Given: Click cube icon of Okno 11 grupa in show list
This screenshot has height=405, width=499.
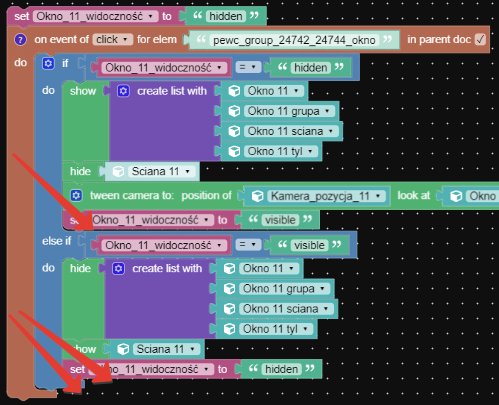Looking at the screenshot, I should click(234, 111).
